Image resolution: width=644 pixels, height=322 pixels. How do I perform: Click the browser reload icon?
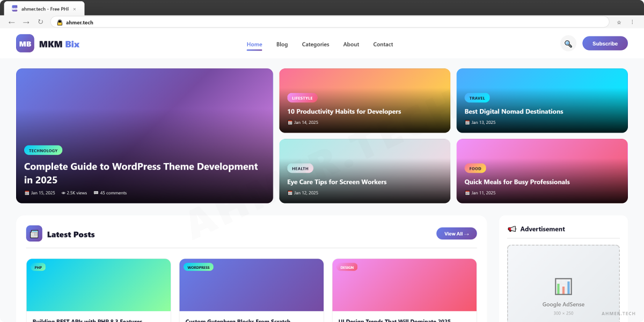[x=40, y=22]
